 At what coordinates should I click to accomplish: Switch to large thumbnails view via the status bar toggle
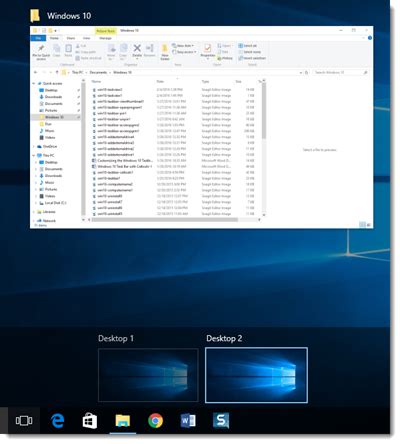[x=368, y=225]
